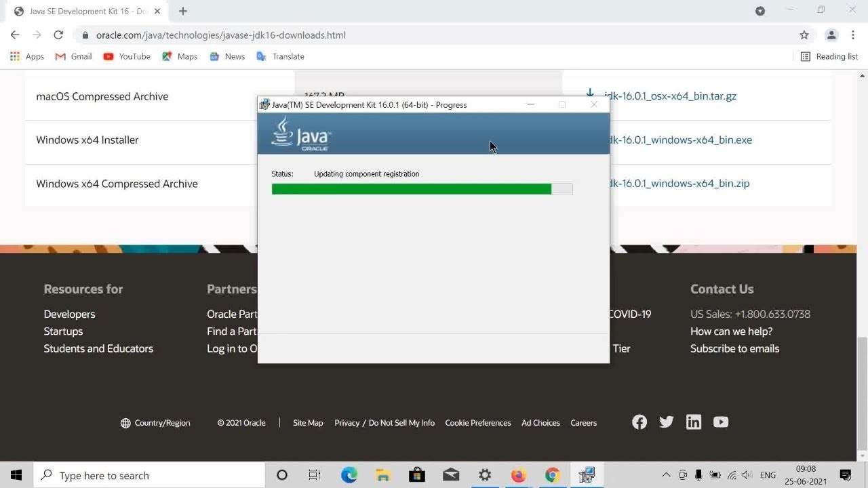Open Task View on taskbar

point(315,475)
